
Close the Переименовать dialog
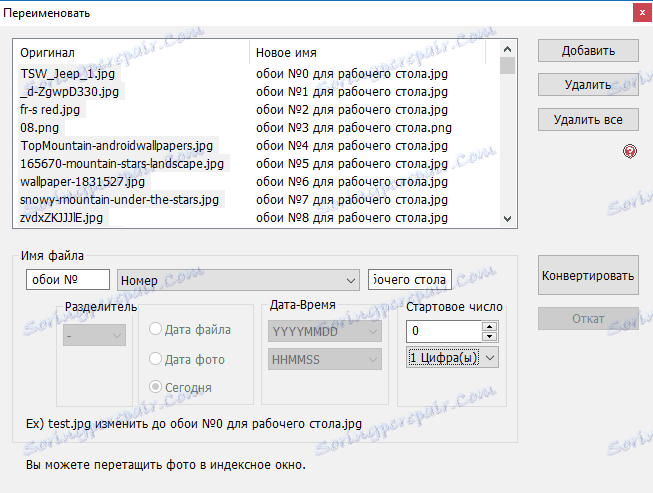point(642,13)
